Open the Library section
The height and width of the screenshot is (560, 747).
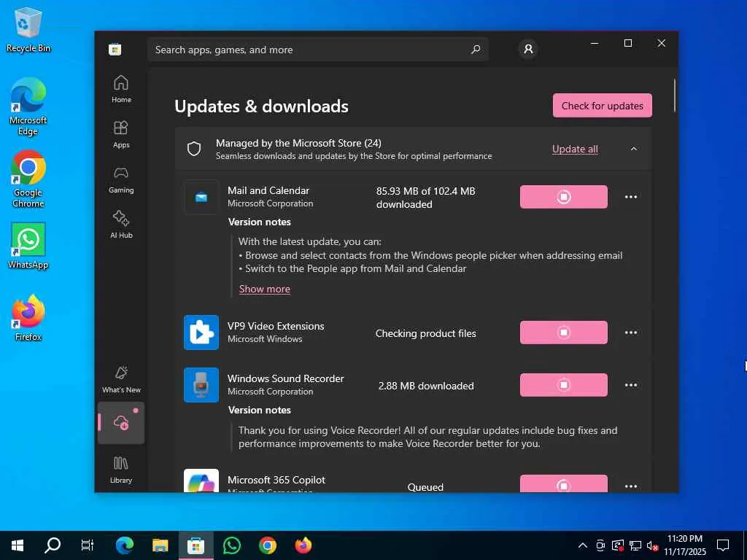(121, 470)
